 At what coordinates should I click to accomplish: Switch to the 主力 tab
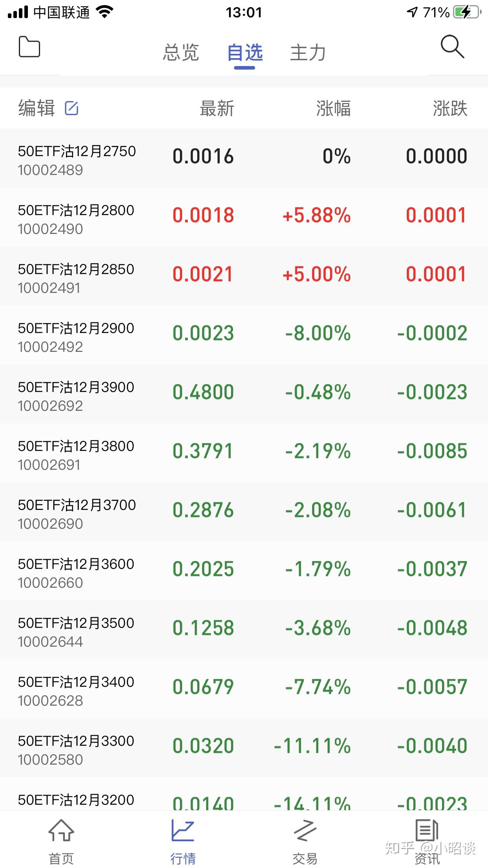tap(308, 53)
